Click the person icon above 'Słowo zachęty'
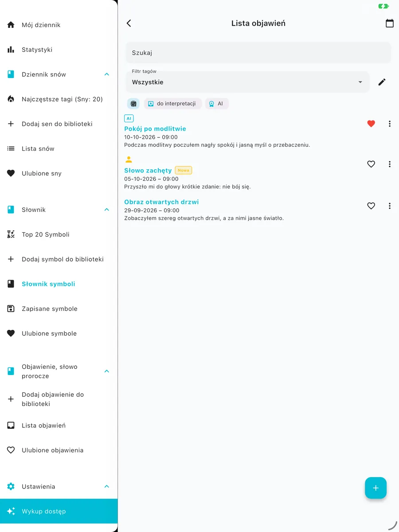The width and height of the screenshot is (399, 532). coord(129,160)
